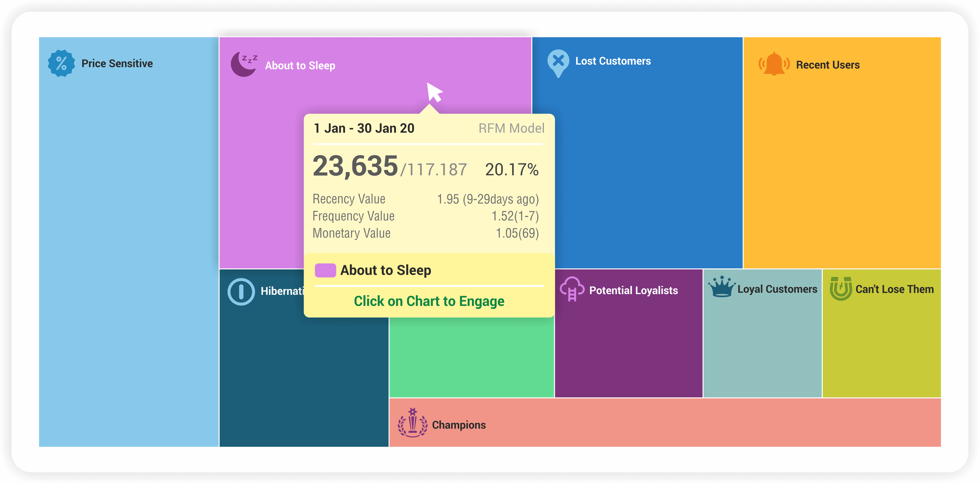Select the Hibernating segment label
Image resolution: width=980 pixels, height=484 pixels.
pos(282,291)
